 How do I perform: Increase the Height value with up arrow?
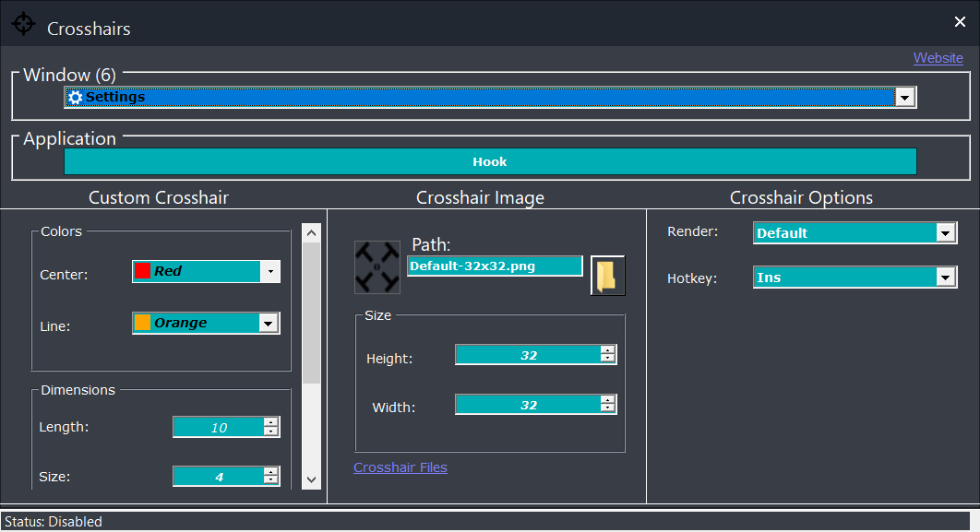pyautogui.click(x=607, y=350)
